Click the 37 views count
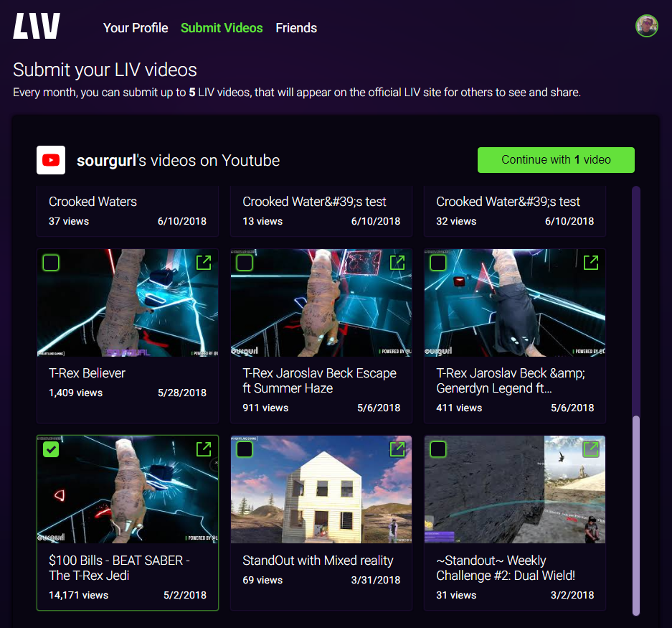Screen dimensions: 672x628 [x=69, y=221]
